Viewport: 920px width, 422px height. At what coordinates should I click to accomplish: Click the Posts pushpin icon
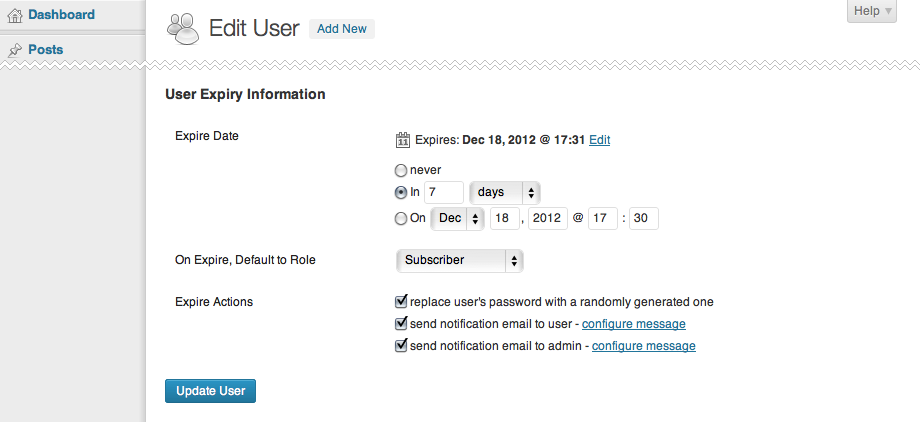[15, 50]
